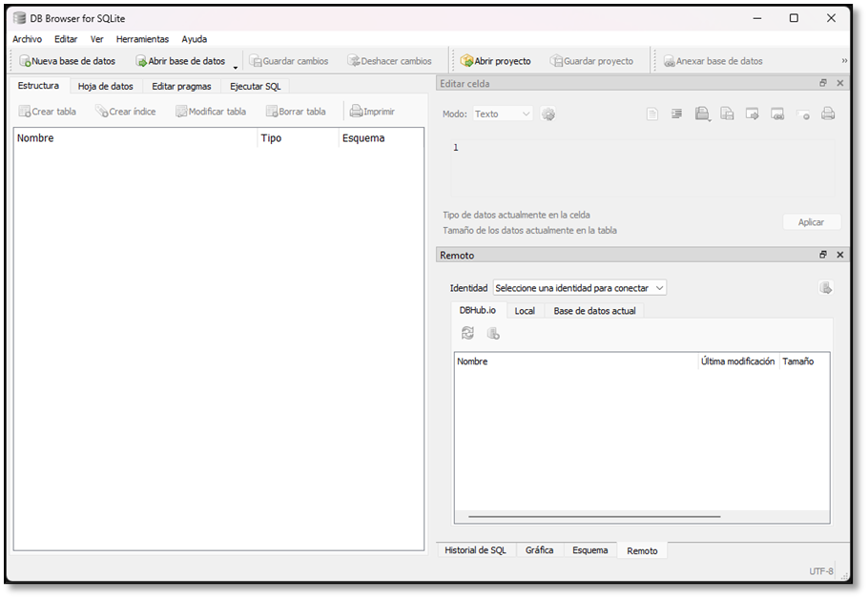
Task: Click the UTF-8 encoding status label
Action: [821, 570]
